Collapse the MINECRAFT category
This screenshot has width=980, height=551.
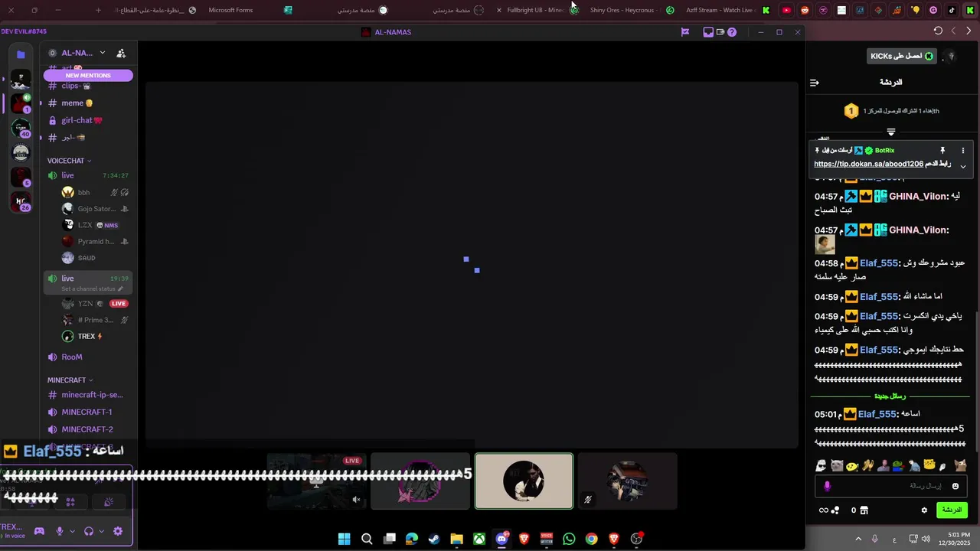[x=70, y=380]
